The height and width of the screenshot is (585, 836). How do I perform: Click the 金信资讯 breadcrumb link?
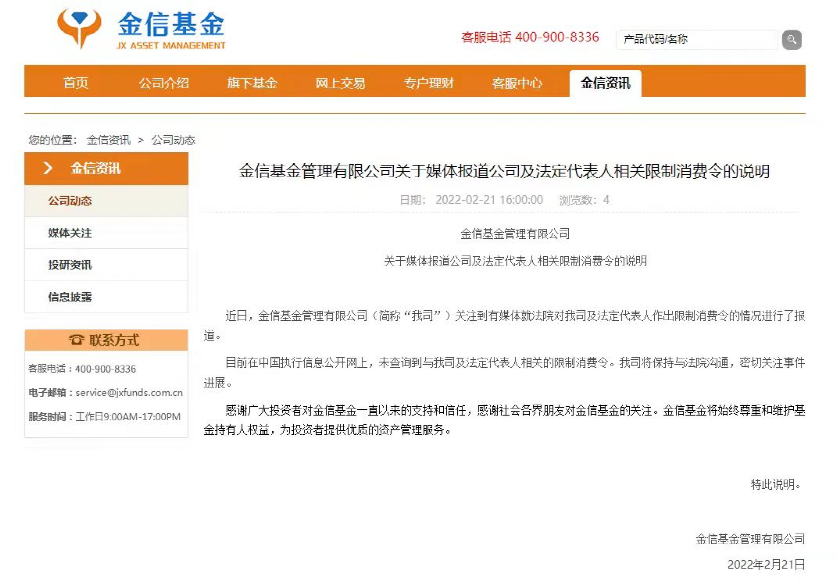click(109, 140)
